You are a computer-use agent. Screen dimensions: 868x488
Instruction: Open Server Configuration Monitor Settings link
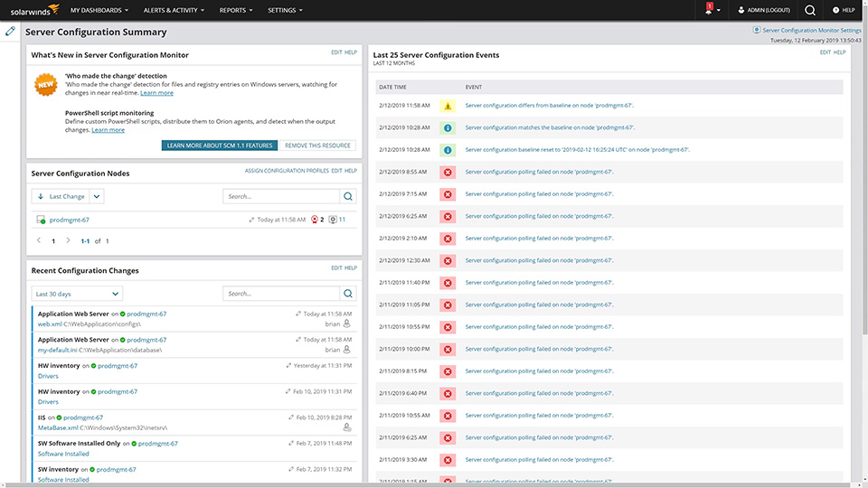point(811,30)
